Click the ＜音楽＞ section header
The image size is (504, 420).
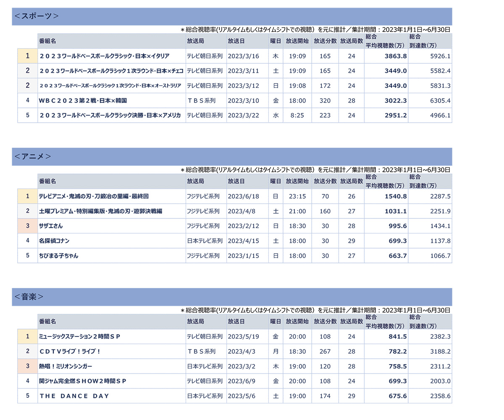pos(232,297)
